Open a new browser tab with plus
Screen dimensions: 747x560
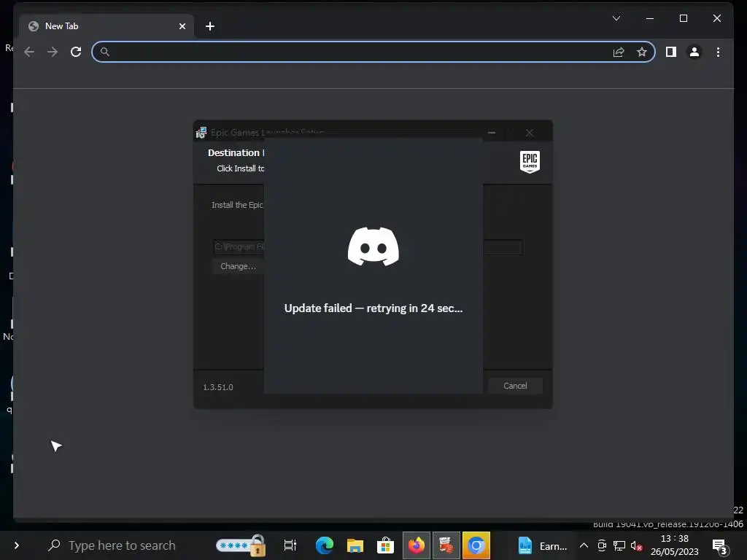click(x=209, y=26)
